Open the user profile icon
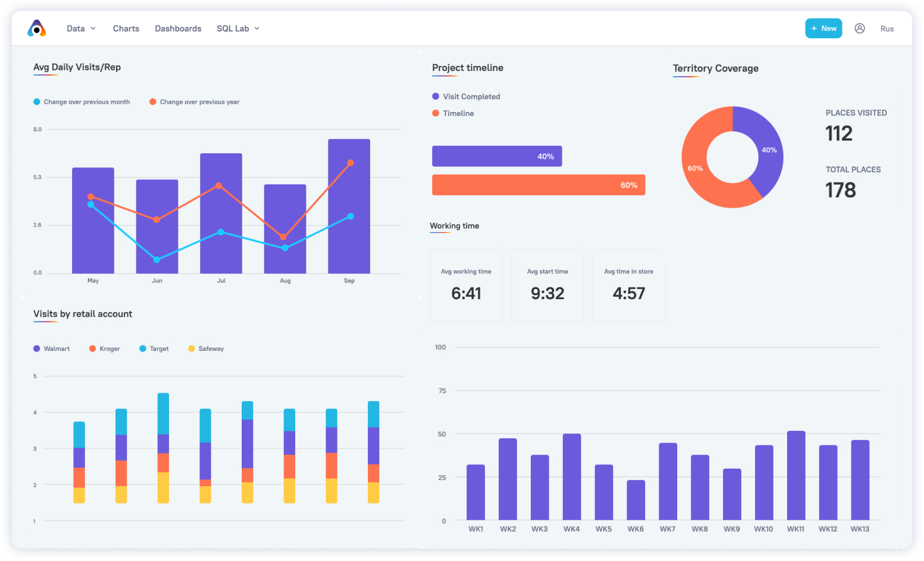The width and height of the screenshot is (924, 561). pyautogui.click(x=859, y=28)
